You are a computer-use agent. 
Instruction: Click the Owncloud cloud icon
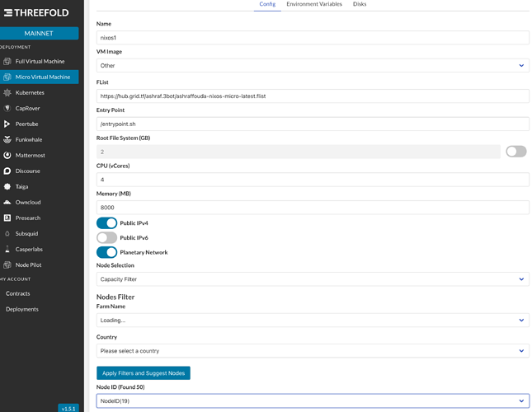[7, 202]
